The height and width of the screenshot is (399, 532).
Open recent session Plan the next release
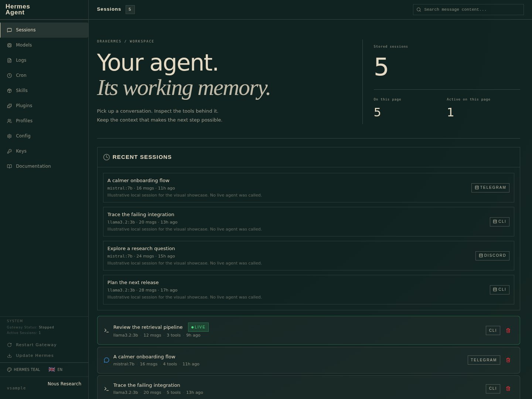pyautogui.click(x=308, y=290)
